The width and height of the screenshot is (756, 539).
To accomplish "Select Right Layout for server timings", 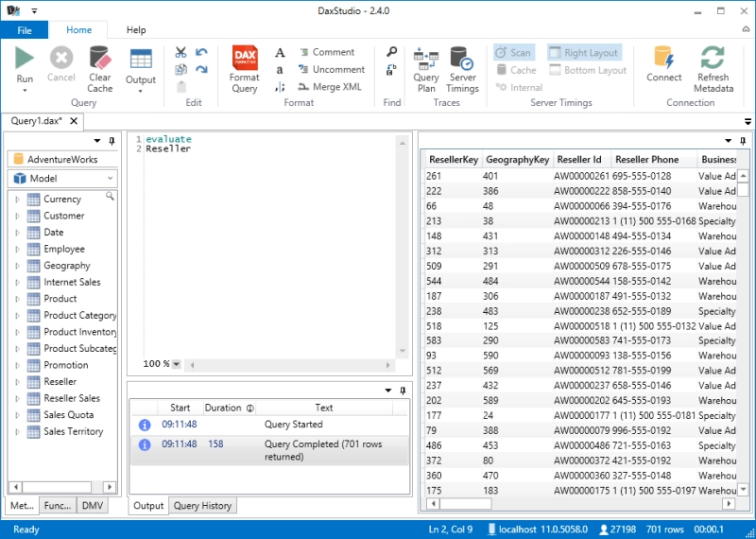I will [584, 53].
